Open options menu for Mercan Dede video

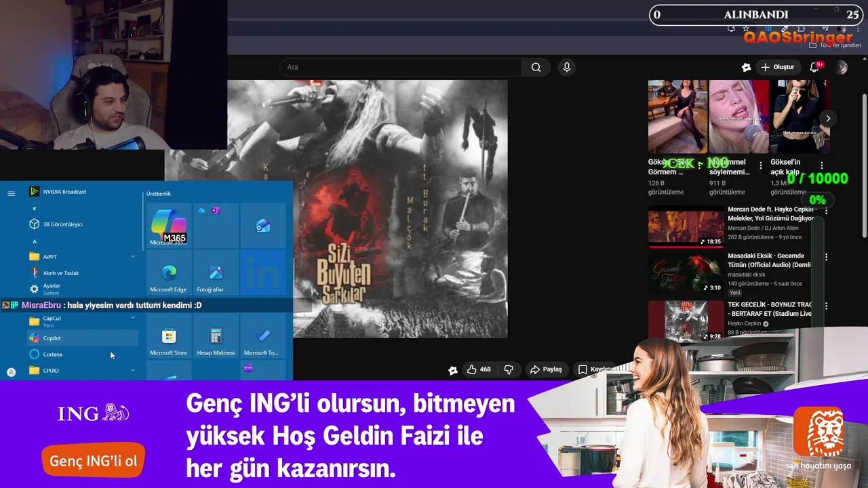point(826,211)
